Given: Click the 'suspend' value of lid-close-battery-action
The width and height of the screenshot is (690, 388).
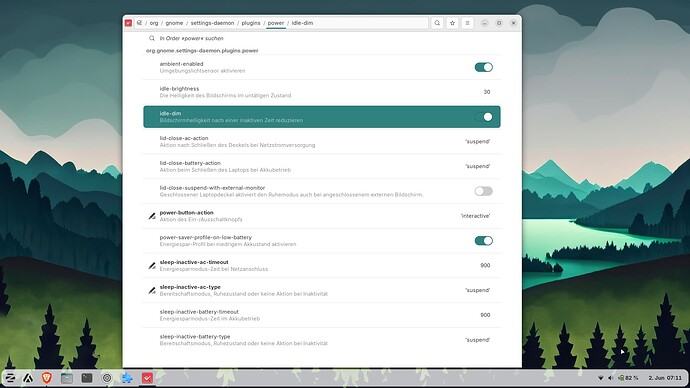Looking at the screenshot, I should point(477,166).
